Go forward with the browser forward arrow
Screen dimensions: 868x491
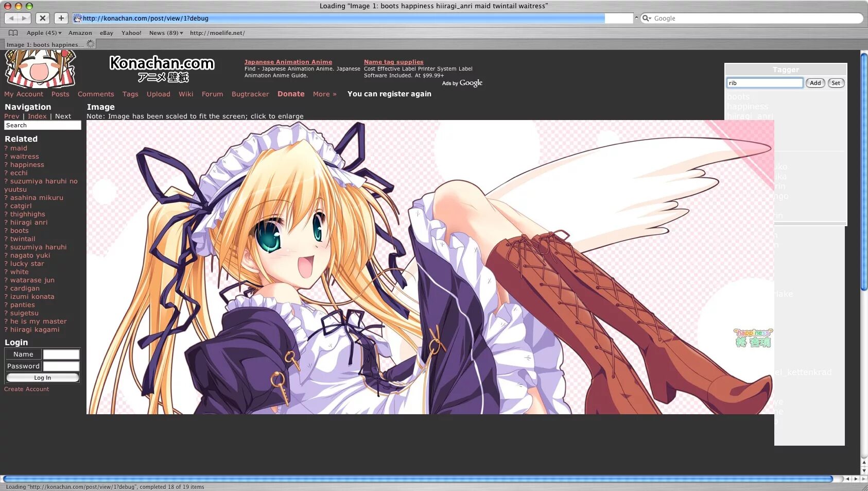(x=24, y=18)
